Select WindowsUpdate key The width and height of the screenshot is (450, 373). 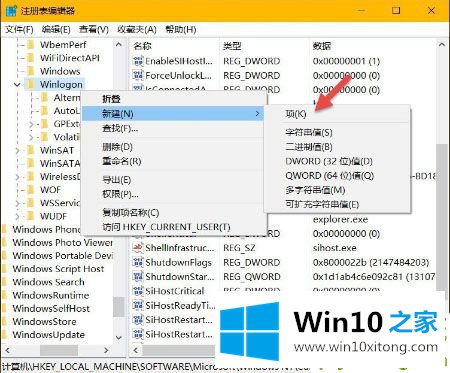[48, 335]
